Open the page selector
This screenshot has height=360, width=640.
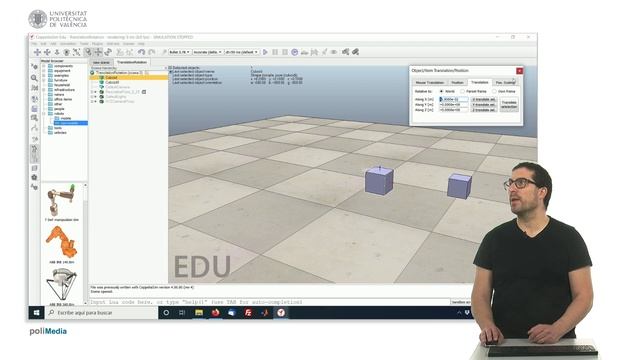[356, 52]
